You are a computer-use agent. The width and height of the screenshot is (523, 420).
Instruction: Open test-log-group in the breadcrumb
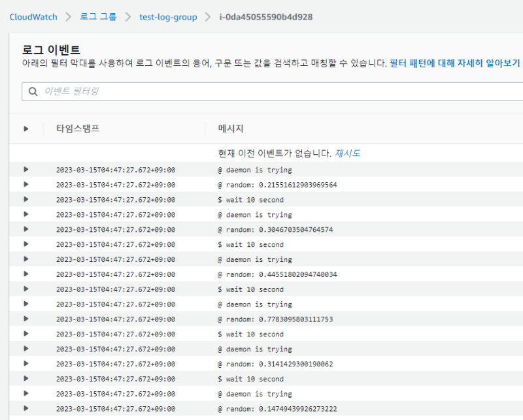point(168,17)
